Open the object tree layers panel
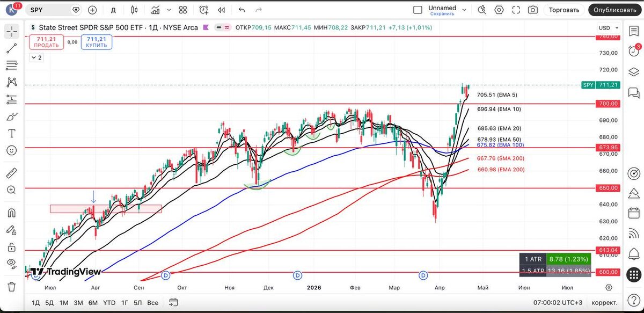Viewport: 644px width, 313px height. click(x=634, y=72)
